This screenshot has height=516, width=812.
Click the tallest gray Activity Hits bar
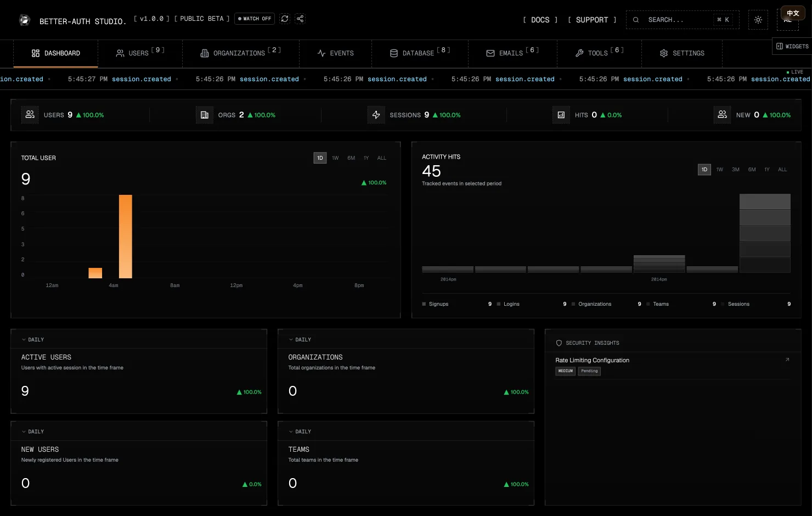765,233
